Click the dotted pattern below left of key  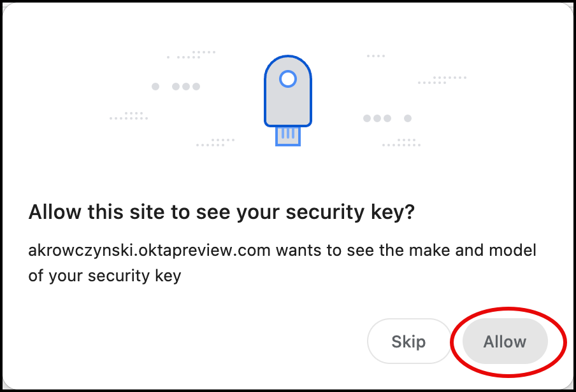(x=215, y=143)
